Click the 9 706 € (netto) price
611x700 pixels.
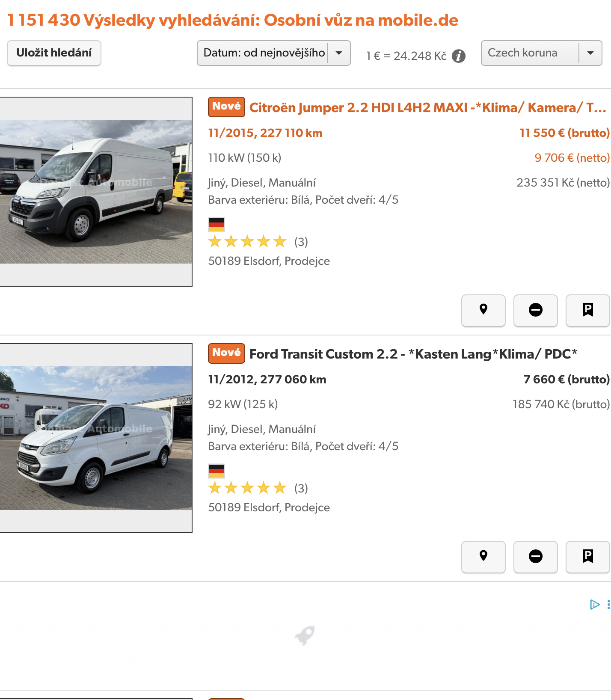click(572, 158)
